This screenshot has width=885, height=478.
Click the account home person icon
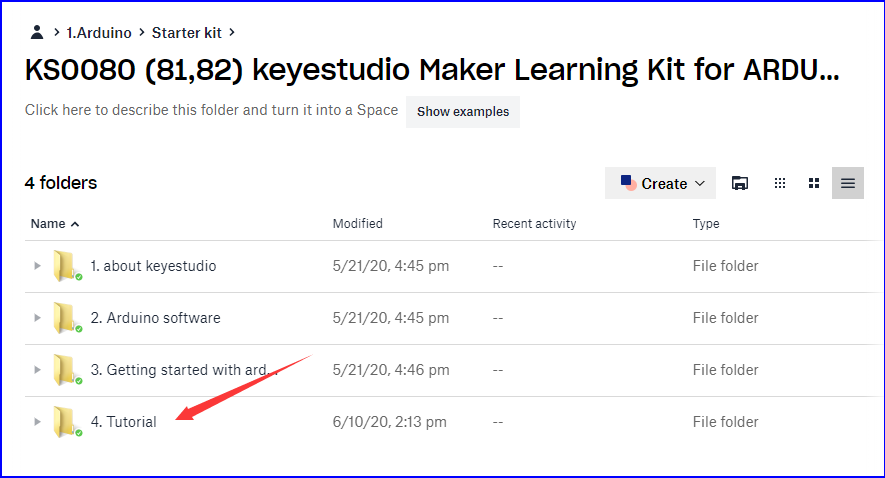click(x=37, y=32)
